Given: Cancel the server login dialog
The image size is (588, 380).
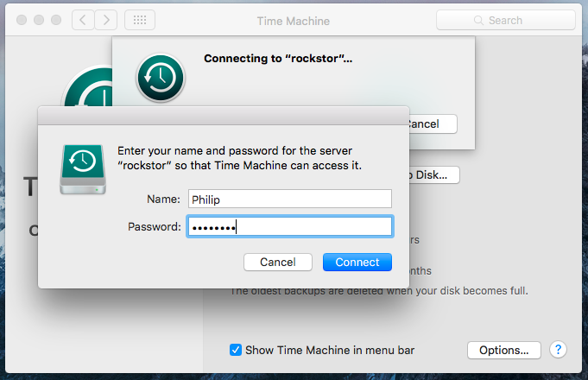Looking at the screenshot, I should pos(277,262).
